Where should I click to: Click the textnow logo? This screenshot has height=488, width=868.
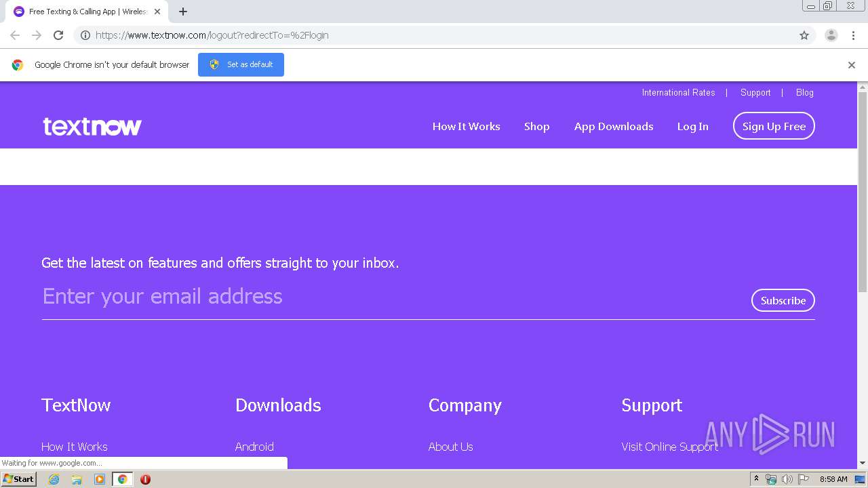coord(92,126)
